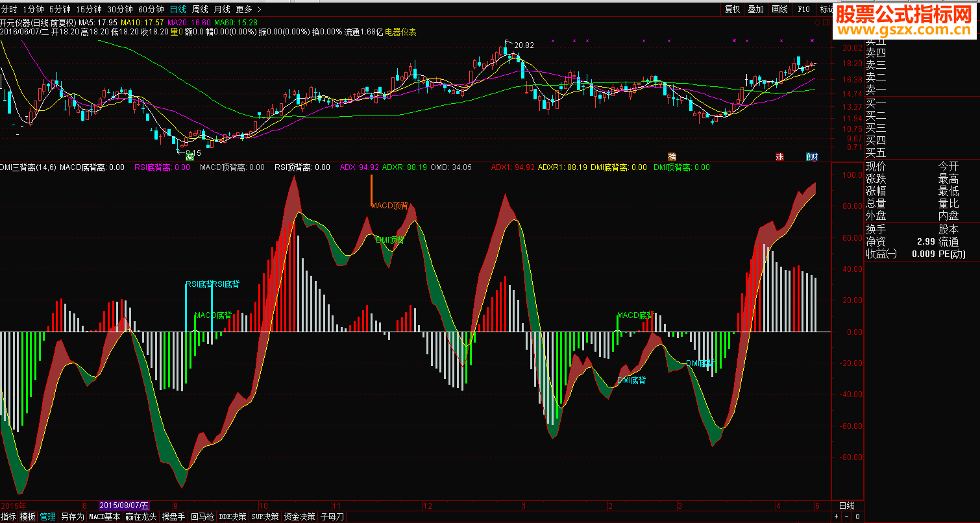Image resolution: width=980 pixels, height=523 pixels.
Task: Apply the 操盘手 indicator template
Action: point(174,517)
